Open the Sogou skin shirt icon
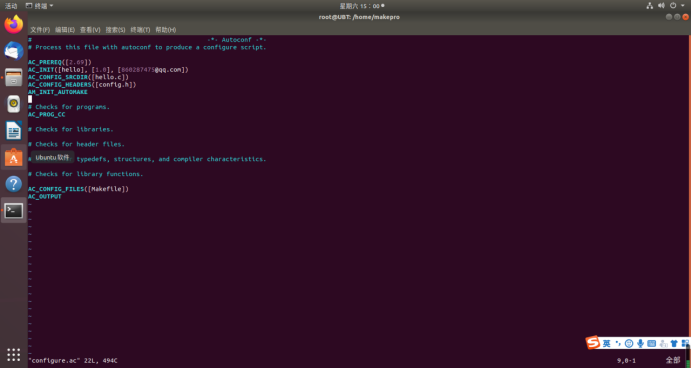691x368 pixels. (x=674, y=344)
